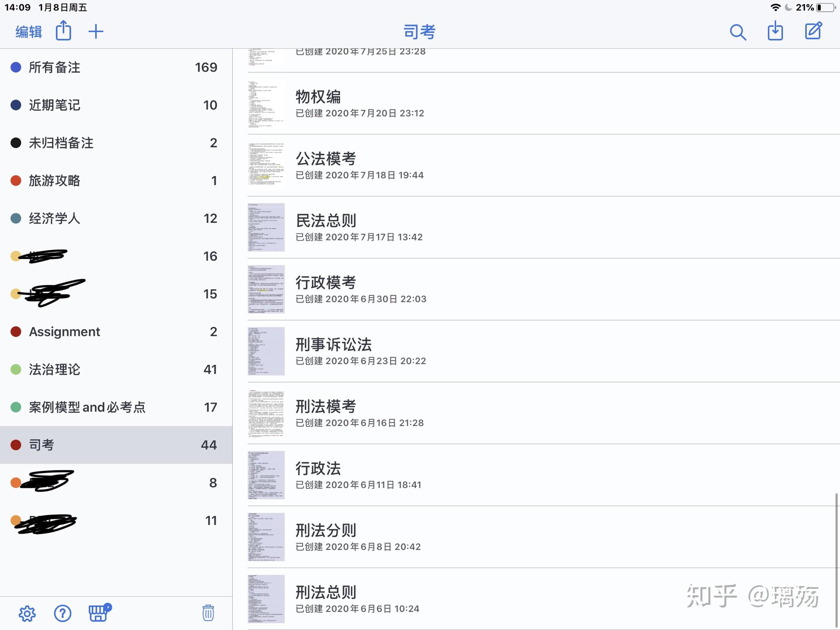840x630 pixels.
Task: Open the 行政法 note
Action: coord(536,475)
